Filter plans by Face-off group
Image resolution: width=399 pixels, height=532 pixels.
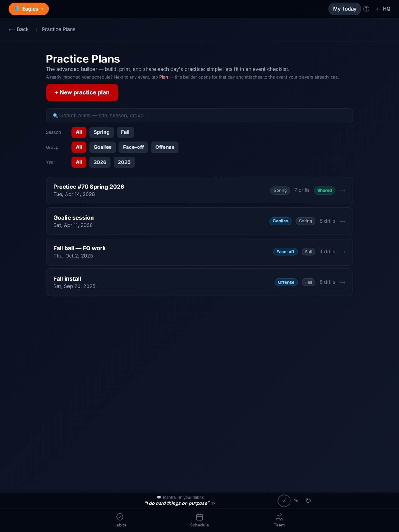point(133,147)
